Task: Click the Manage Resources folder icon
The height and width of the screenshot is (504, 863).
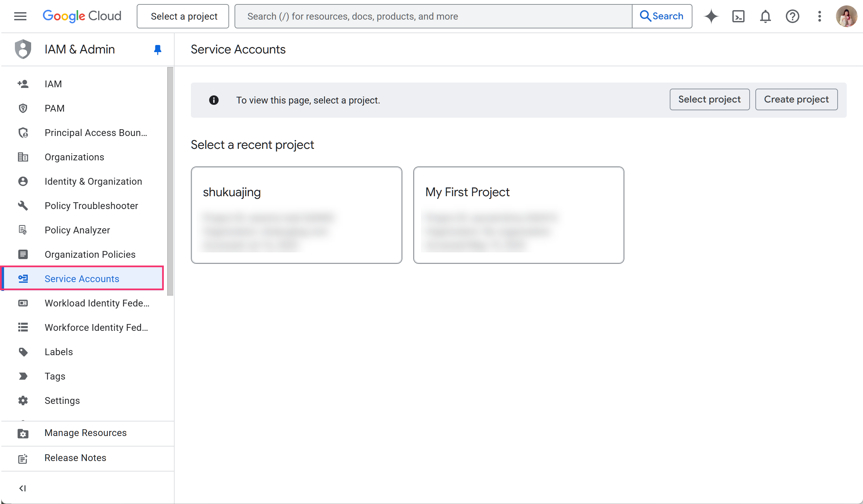Action: 23,433
